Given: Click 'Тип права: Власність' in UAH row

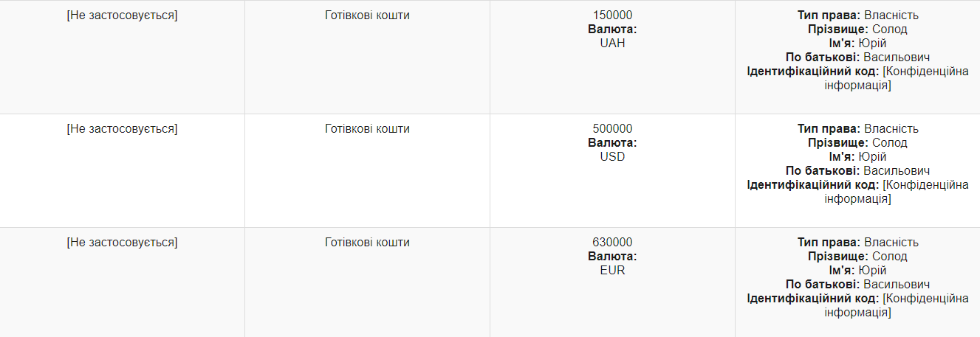Looking at the screenshot, I should [x=858, y=15].
